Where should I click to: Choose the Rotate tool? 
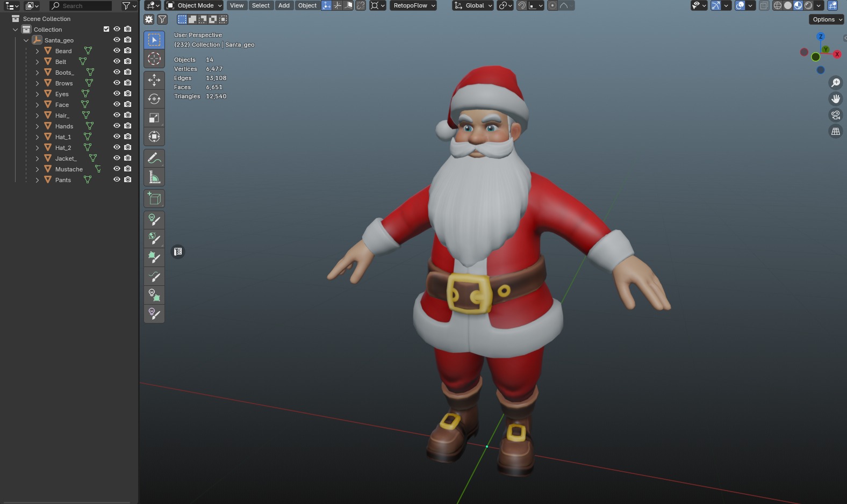tap(154, 99)
